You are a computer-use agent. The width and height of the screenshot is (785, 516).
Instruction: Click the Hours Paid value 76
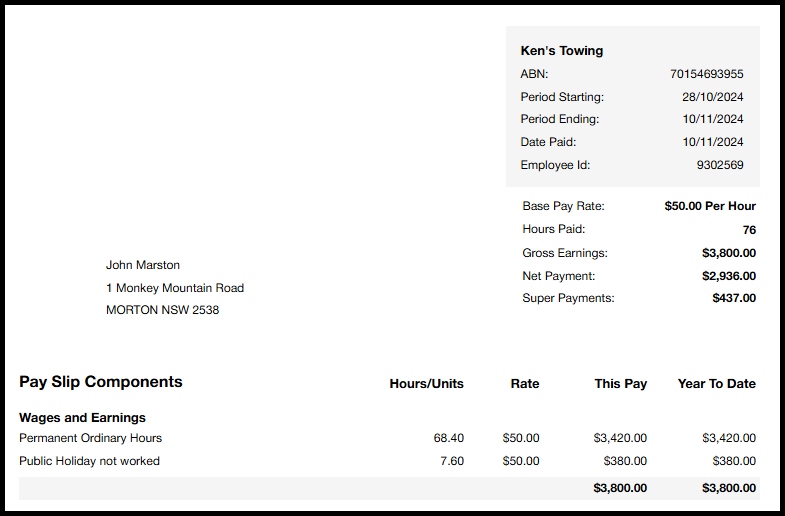tap(749, 230)
